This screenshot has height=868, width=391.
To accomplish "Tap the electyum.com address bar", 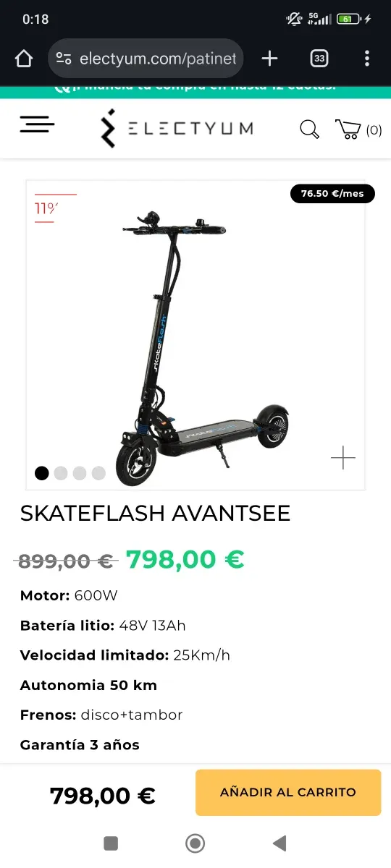I will (x=146, y=59).
